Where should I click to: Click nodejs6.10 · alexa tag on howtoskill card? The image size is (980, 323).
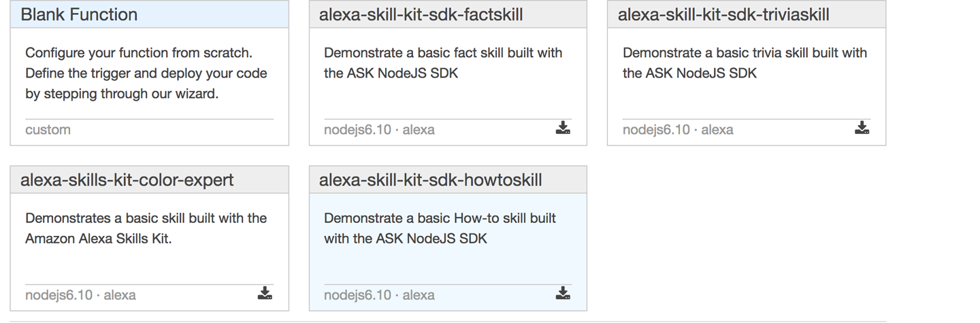click(379, 295)
